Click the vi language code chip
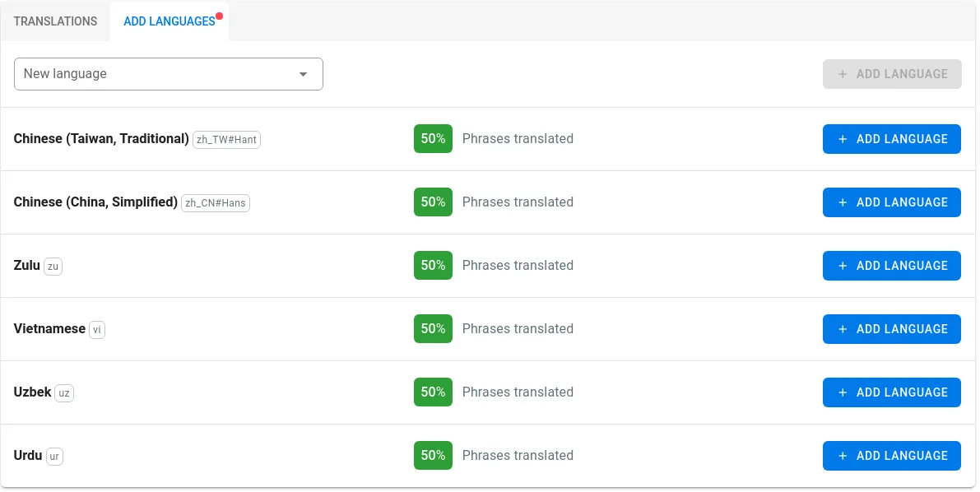Screen dimensions: 980x492 (x=97, y=329)
